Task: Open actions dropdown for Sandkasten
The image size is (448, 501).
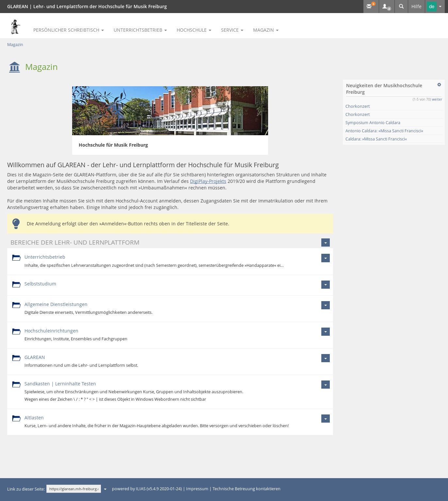Action: [326, 384]
